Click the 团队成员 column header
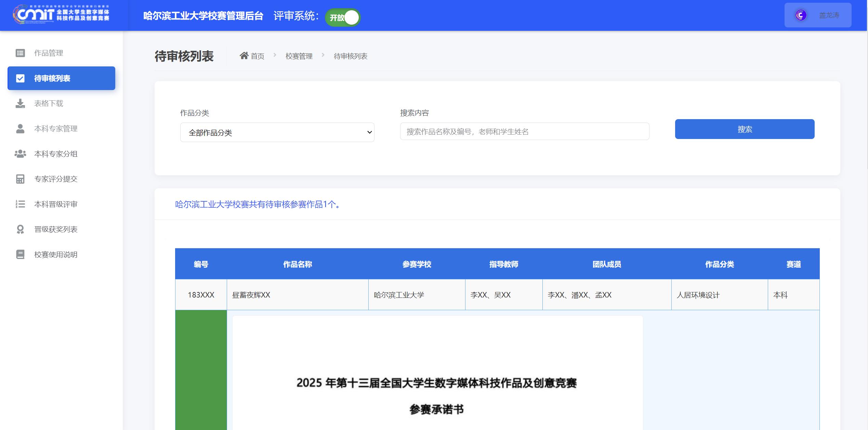Image resolution: width=868 pixels, height=430 pixels. point(607,264)
